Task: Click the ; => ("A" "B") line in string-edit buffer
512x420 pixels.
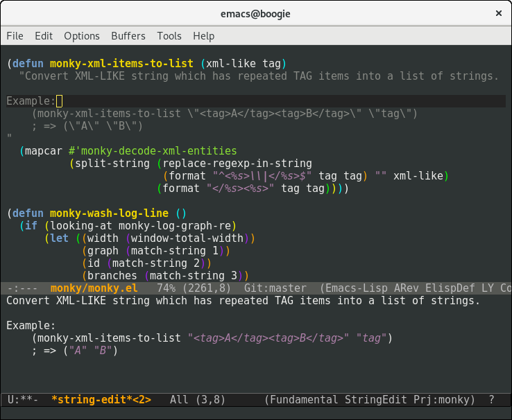Action: (x=74, y=351)
